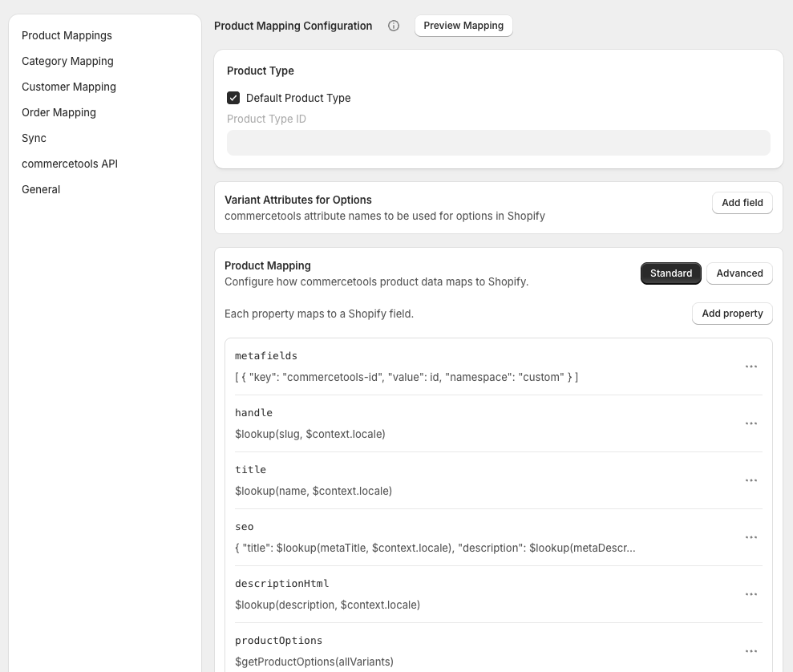Viewport: 793px width, 672px height.
Task: Open Product Mappings in the sidebar
Action: 67,35
